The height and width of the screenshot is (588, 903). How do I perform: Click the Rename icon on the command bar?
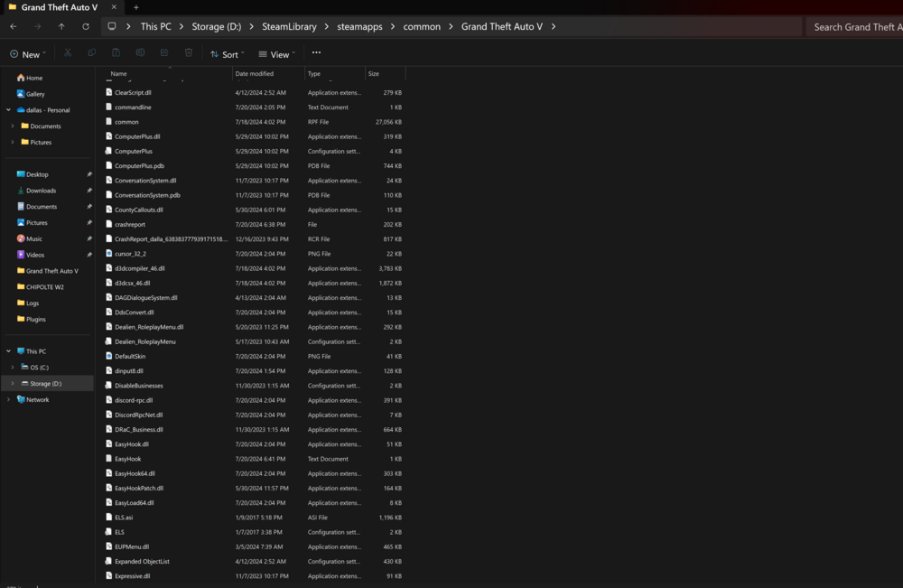[x=140, y=53]
